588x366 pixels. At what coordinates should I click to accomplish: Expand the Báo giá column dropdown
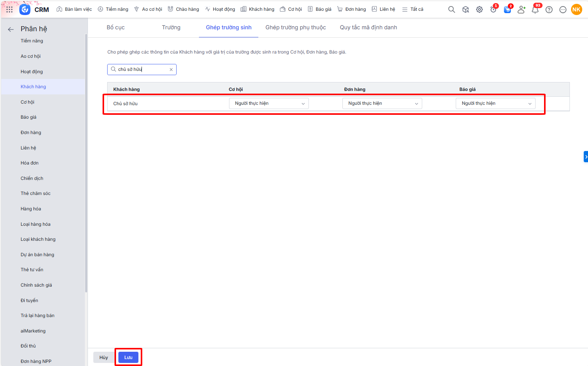pyautogui.click(x=495, y=104)
